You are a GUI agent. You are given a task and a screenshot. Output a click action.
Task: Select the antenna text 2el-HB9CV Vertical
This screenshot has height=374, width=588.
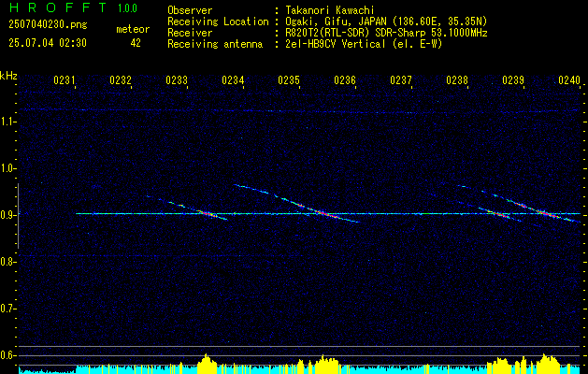tap(336, 44)
